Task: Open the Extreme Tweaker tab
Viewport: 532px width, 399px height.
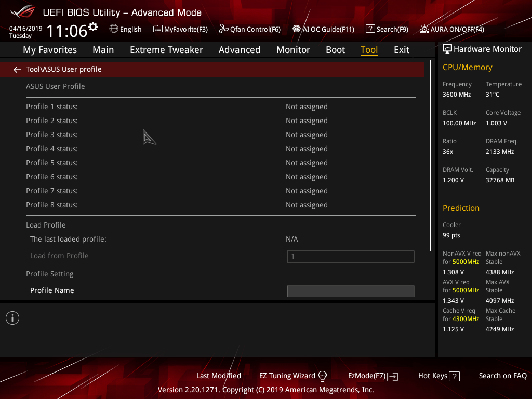Action: 166,50
